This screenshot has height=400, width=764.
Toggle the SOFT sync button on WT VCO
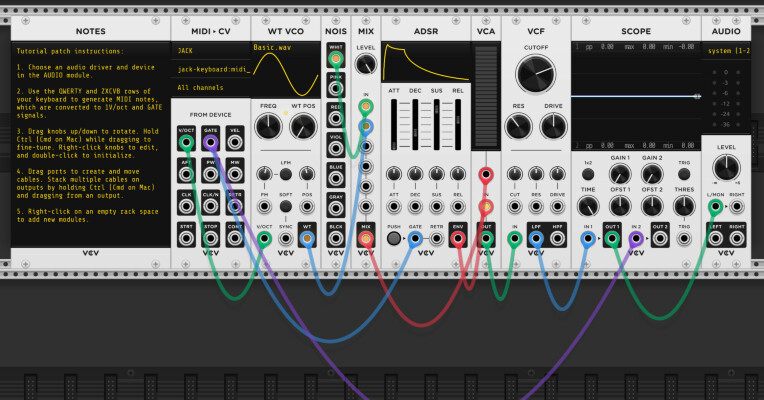click(x=285, y=206)
